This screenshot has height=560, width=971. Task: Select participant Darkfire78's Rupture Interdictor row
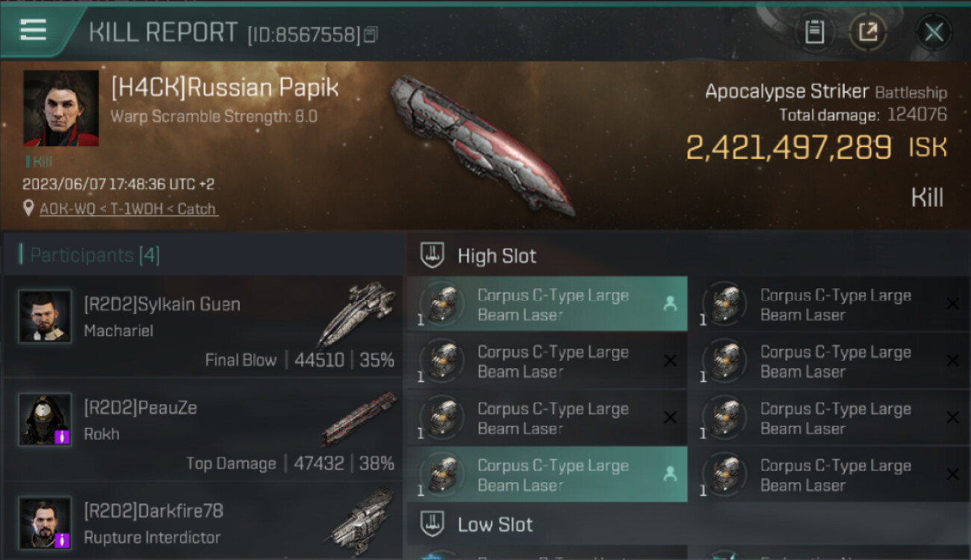pos(202,523)
